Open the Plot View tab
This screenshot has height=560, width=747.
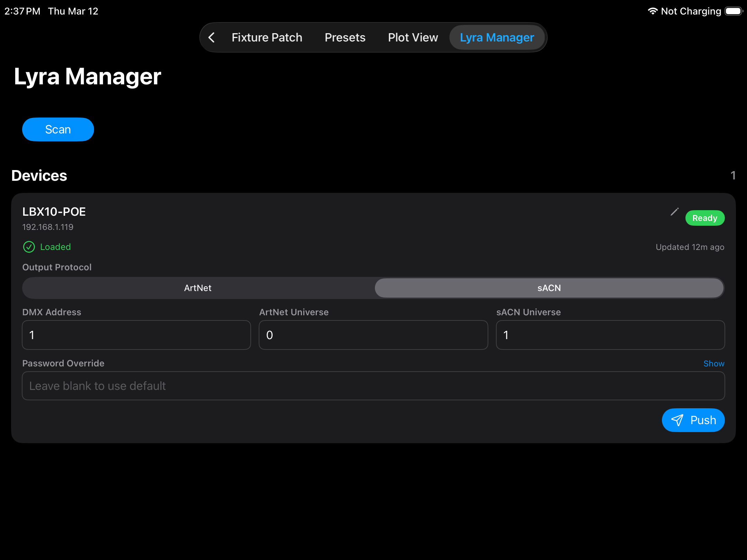tap(413, 37)
